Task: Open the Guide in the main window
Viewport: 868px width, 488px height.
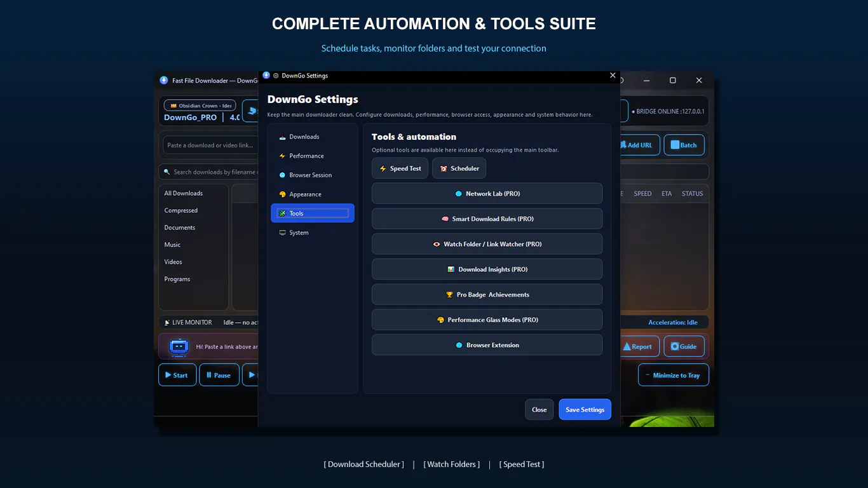Action: coord(684,346)
